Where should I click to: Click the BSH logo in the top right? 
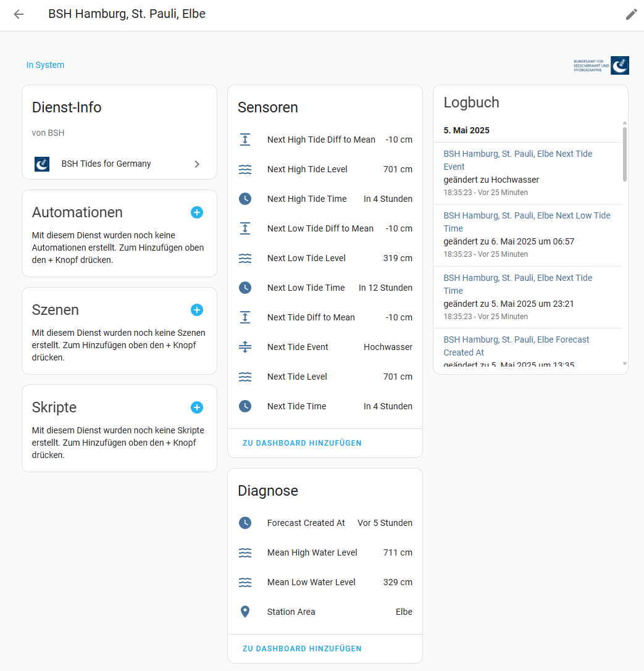pyautogui.click(x=601, y=65)
